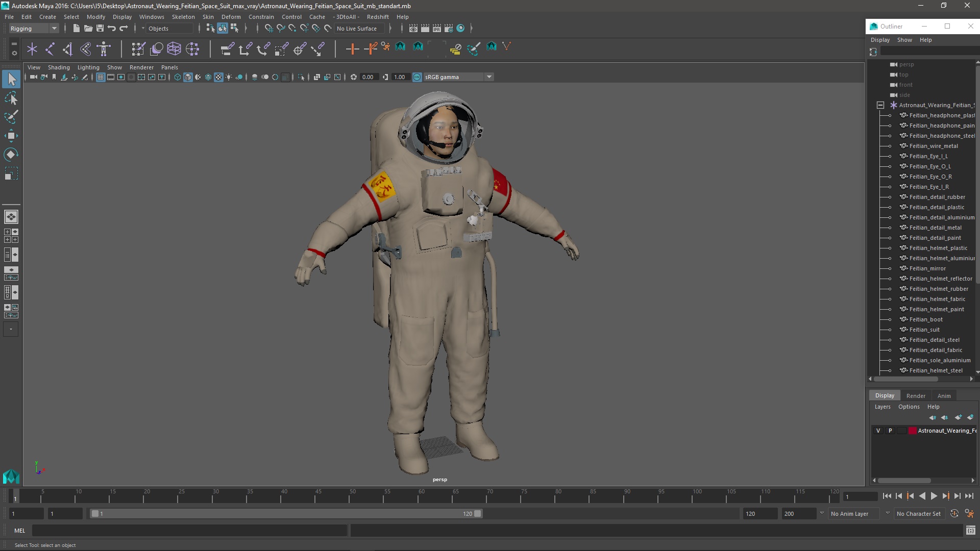Screen dimensions: 980x551
Task: Click the Lattice deformer shelf icon
Action: point(174,49)
